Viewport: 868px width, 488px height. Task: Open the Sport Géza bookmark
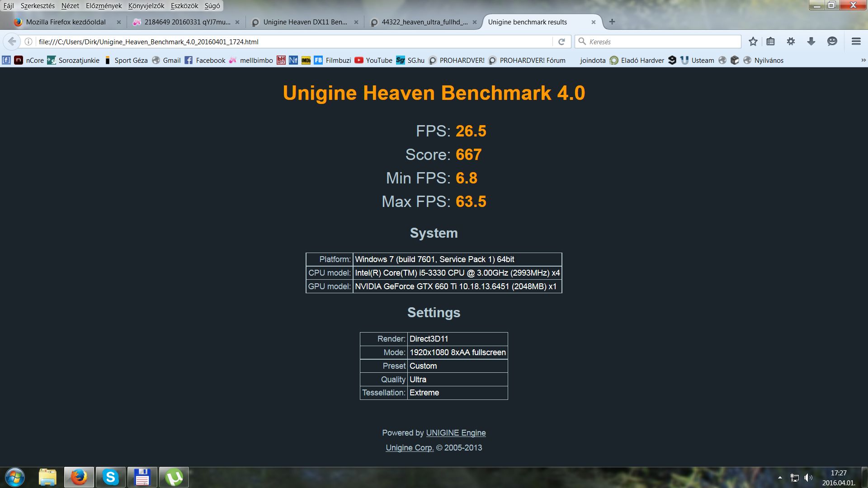[x=126, y=60]
